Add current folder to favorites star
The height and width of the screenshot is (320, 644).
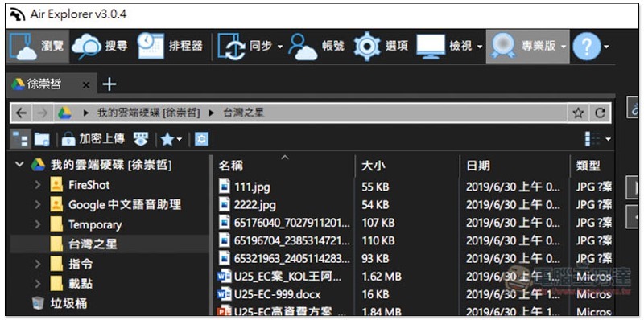(x=578, y=113)
